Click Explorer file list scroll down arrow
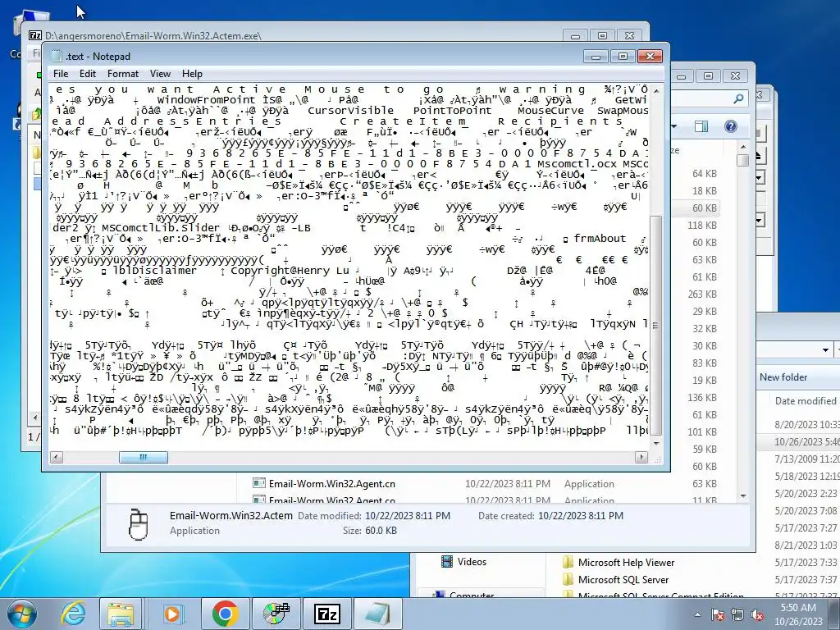 point(743,496)
